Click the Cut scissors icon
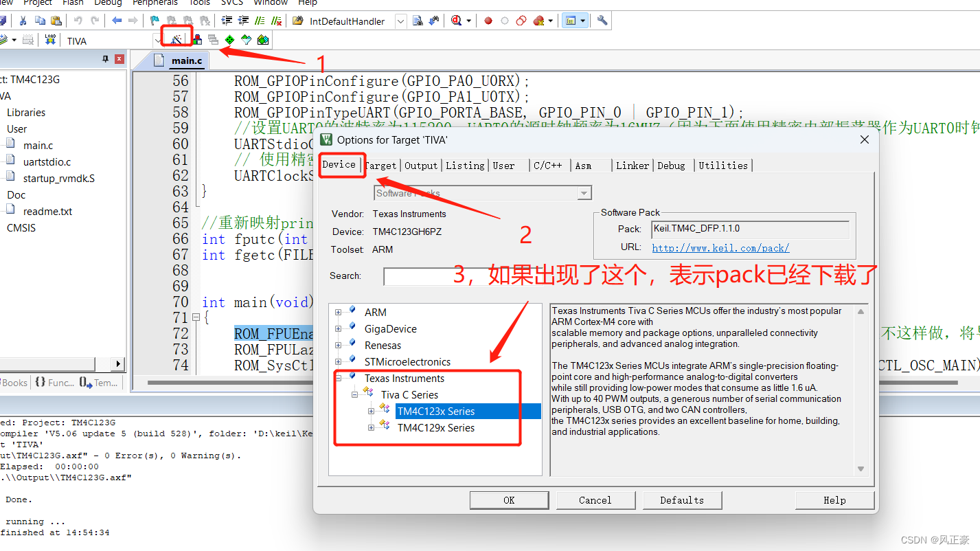The width and height of the screenshot is (980, 551). (x=23, y=21)
